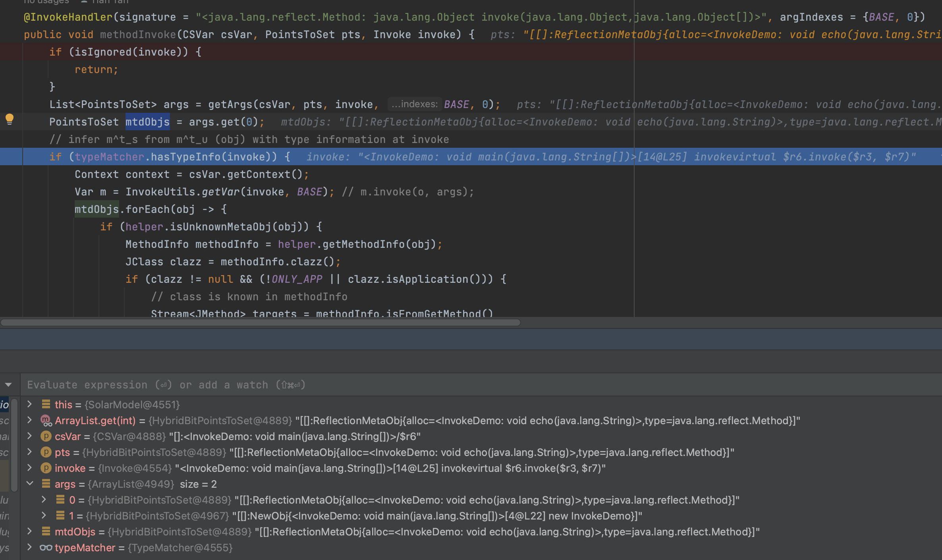Click the list icon beside element 1
942x560 pixels.
(x=60, y=516)
